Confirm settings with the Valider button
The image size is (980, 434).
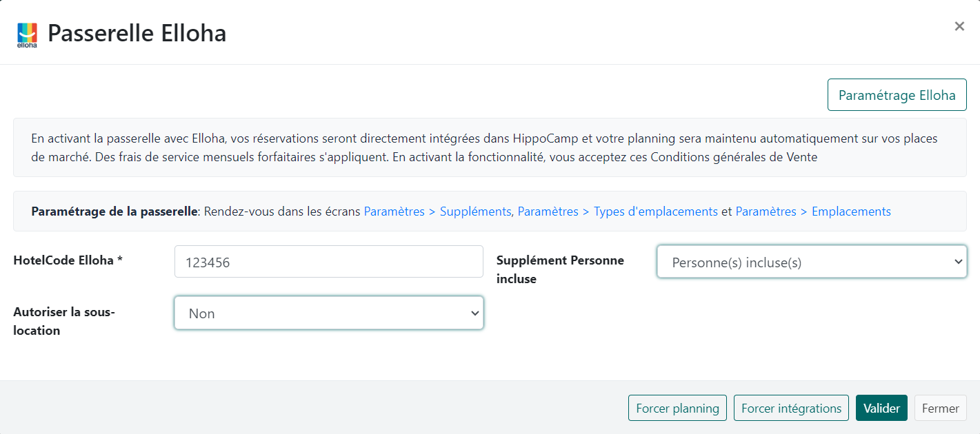point(881,408)
